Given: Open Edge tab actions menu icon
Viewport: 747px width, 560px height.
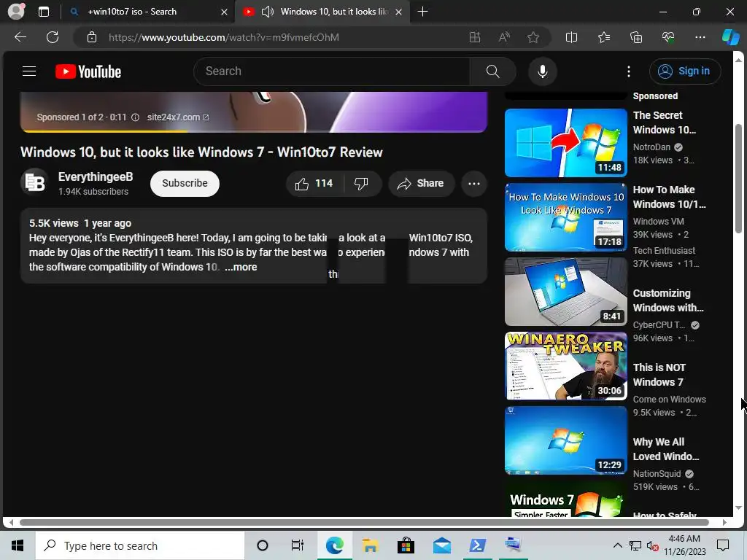Looking at the screenshot, I should [x=44, y=12].
